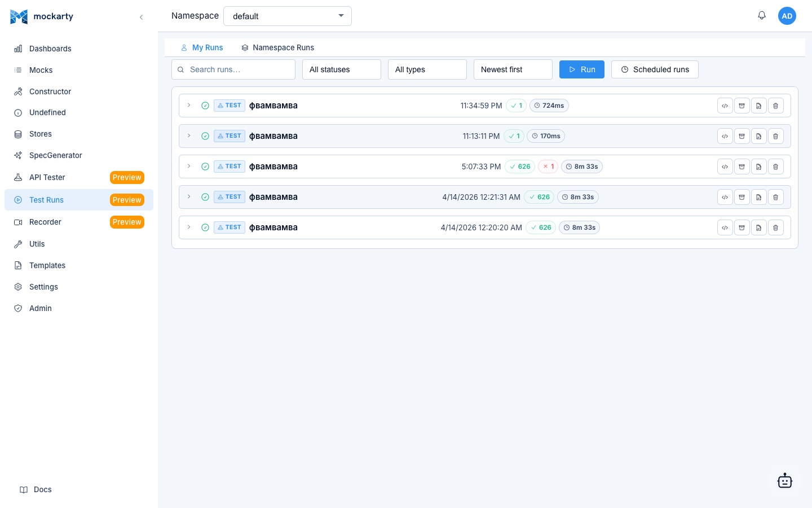Switch to the My Runs tab
This screenshot has width=812, height=508.
coord(202,47)
